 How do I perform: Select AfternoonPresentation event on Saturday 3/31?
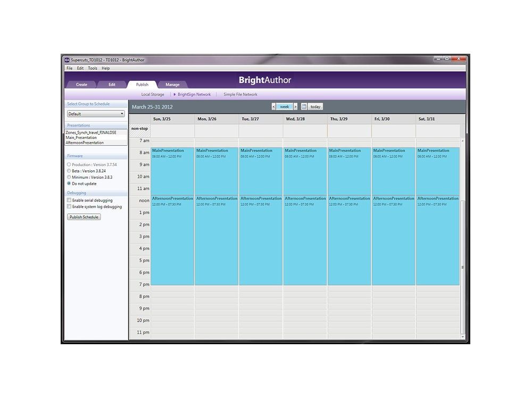coord(438,240)
